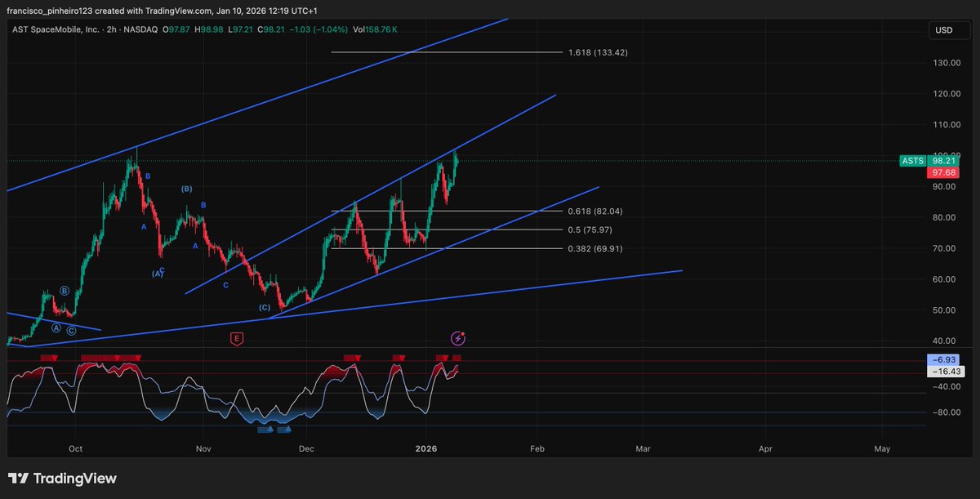Click the Feb label on time axis

tap(537, 448)
